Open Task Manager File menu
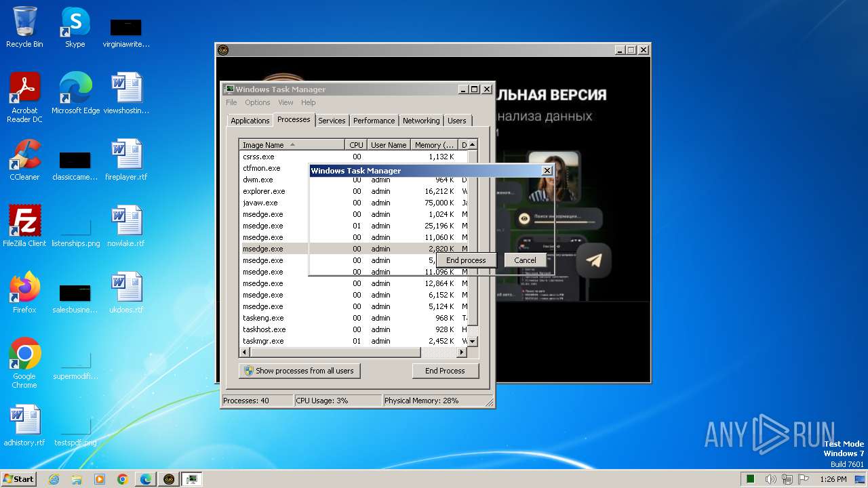The width and height of the screenshot is (868, 488). (x=231, y=102)
